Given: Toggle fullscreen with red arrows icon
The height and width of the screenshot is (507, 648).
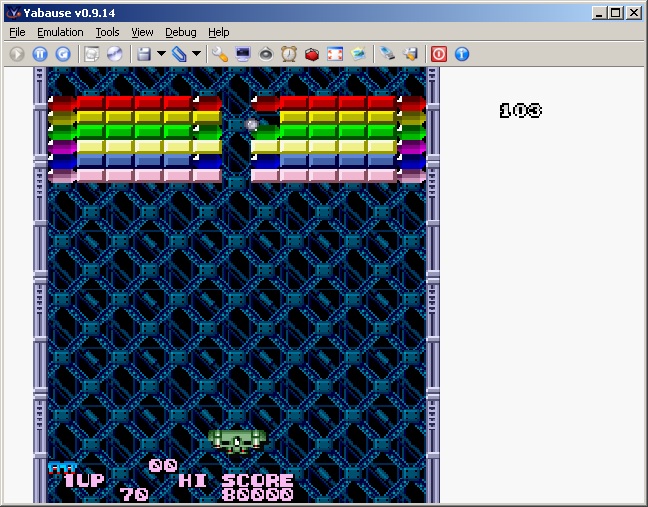Looking at the screenshot, I should pyautogui.click(x=335, y=54).
